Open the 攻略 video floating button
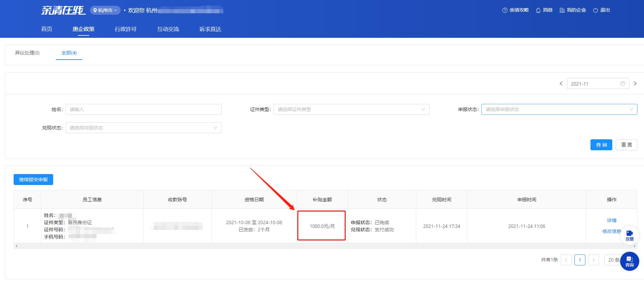The image size is (644, 295). pos(629,235)
